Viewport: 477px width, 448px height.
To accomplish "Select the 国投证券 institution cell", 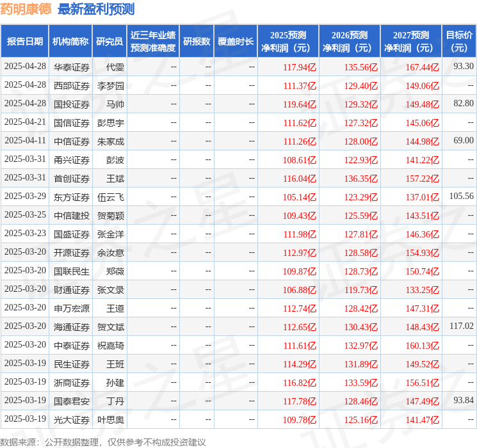I will pos(72,104).
